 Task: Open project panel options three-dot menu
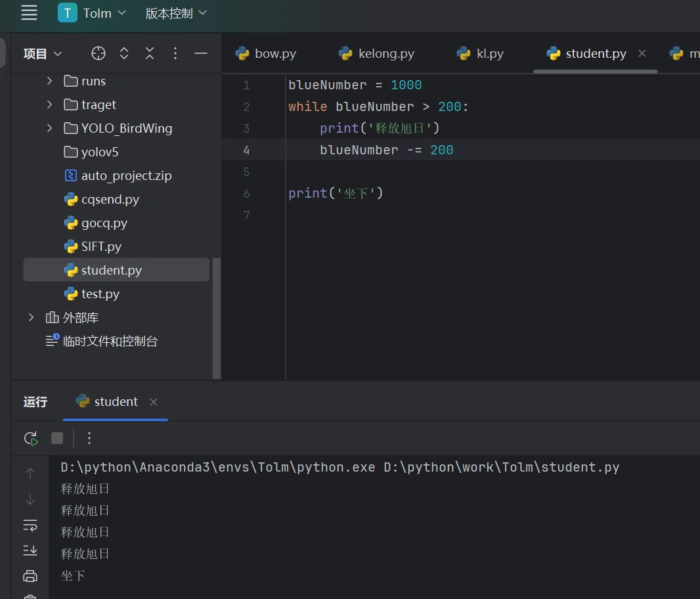pos(175,54)
